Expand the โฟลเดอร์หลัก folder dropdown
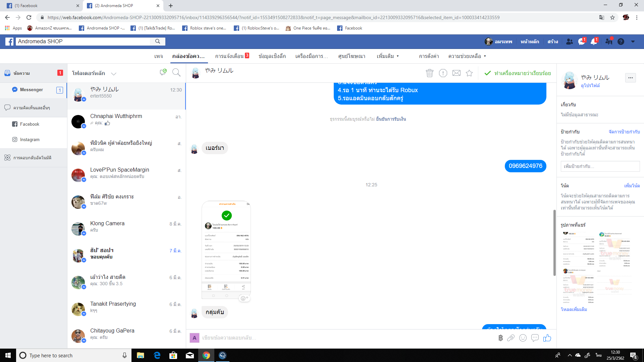This screenshot has height=362, width=644. click(114, 74)
